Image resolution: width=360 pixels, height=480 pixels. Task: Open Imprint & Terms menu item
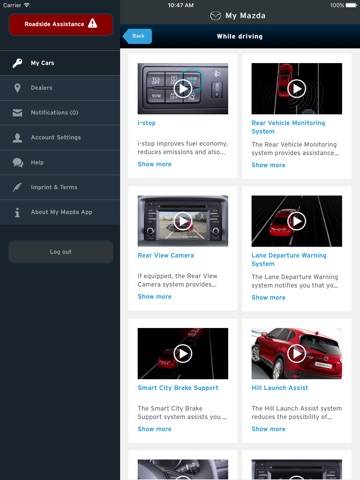coord(60,187)
